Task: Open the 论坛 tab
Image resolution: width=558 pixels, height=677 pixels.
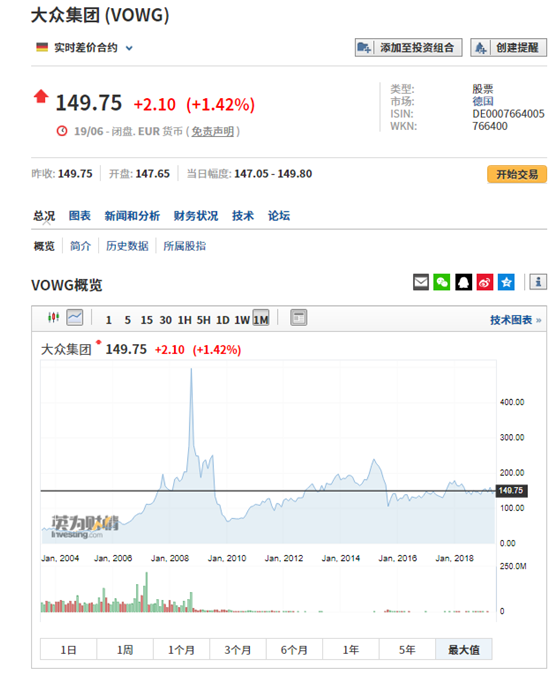Action: (279, 215)
